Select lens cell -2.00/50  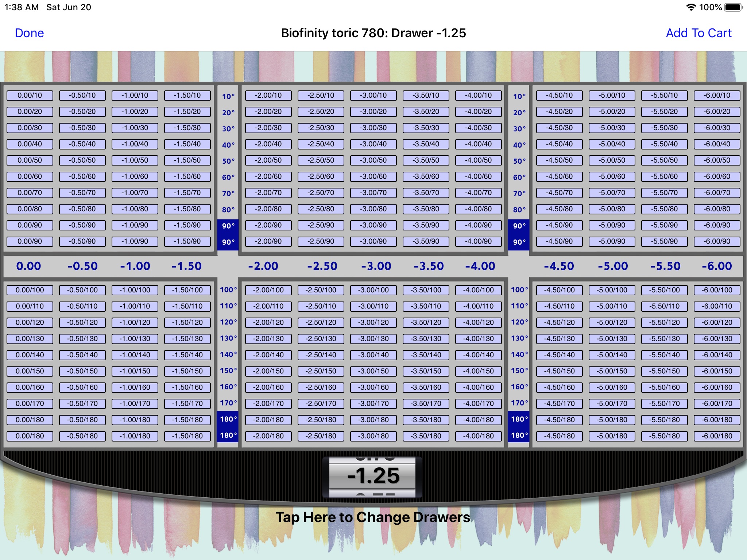coord(268,160)
